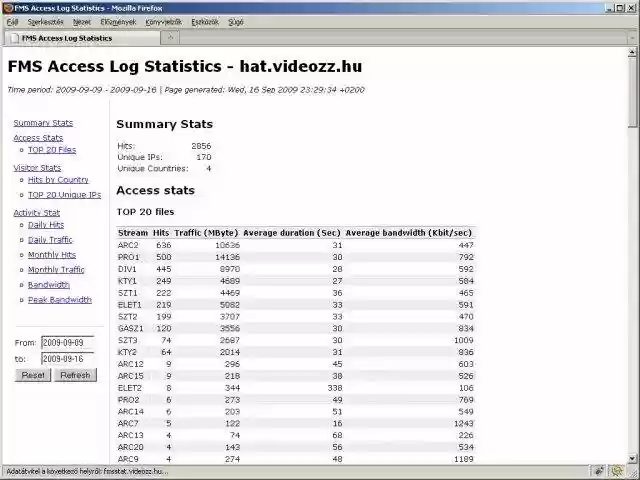Click the TOP 20 files heading
This screenshot has height=480, width=640.
point(145,212)
